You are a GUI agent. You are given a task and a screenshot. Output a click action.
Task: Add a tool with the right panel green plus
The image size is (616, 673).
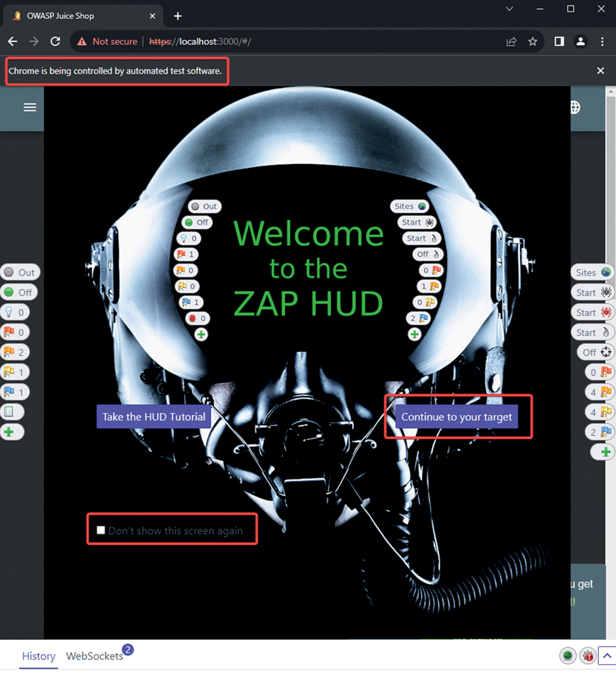click(x=602, y=452)
